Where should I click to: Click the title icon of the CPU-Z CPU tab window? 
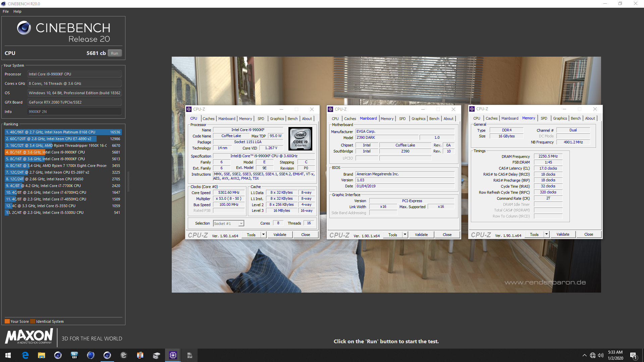click(x=189, y=109)
